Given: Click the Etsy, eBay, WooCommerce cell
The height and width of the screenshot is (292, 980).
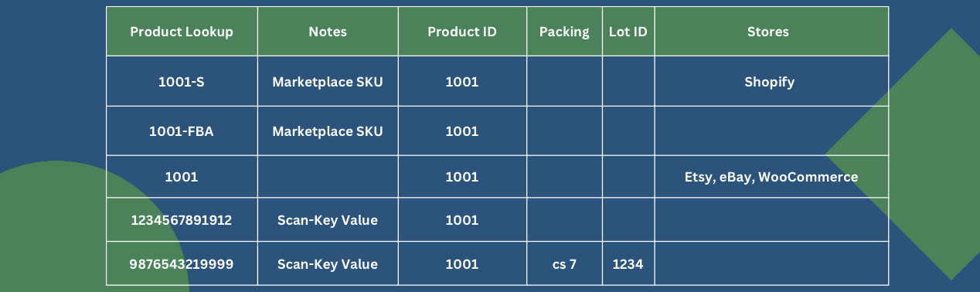Looking at the screenshot, I should [771, 177].
